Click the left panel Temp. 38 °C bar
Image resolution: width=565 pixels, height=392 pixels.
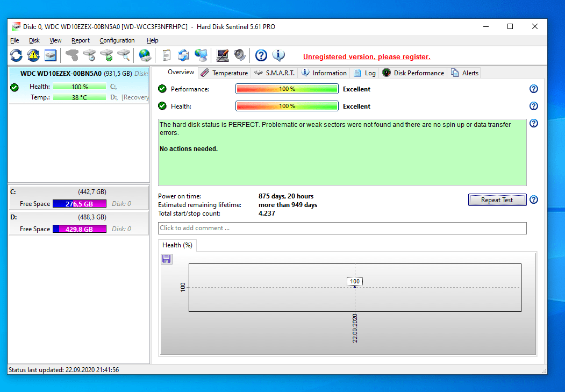[79, 97]
